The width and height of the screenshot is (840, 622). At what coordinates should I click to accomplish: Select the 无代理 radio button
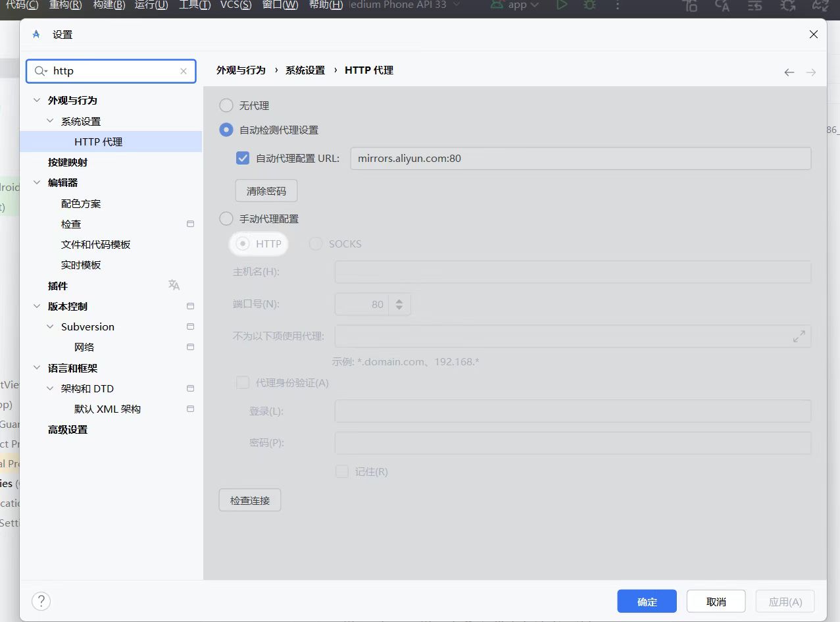pyautogui.click(x=226, y=105)
